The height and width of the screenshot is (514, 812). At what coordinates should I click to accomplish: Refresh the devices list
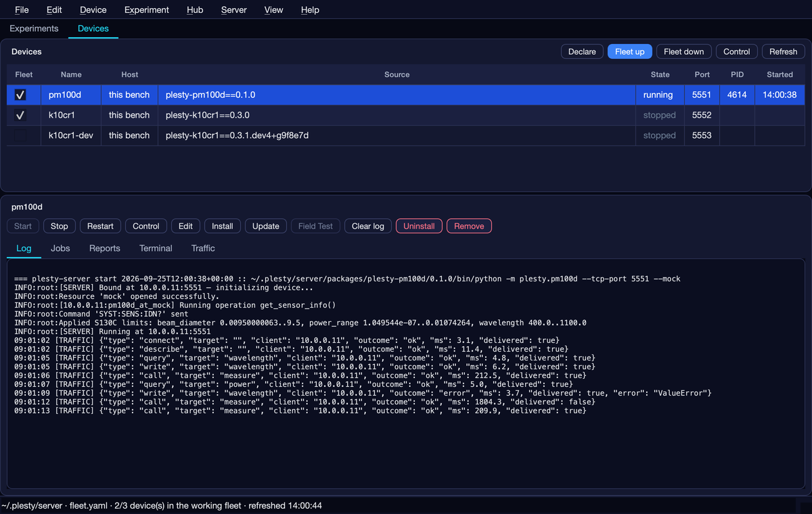pyautogui.click(x=783, y=51)
